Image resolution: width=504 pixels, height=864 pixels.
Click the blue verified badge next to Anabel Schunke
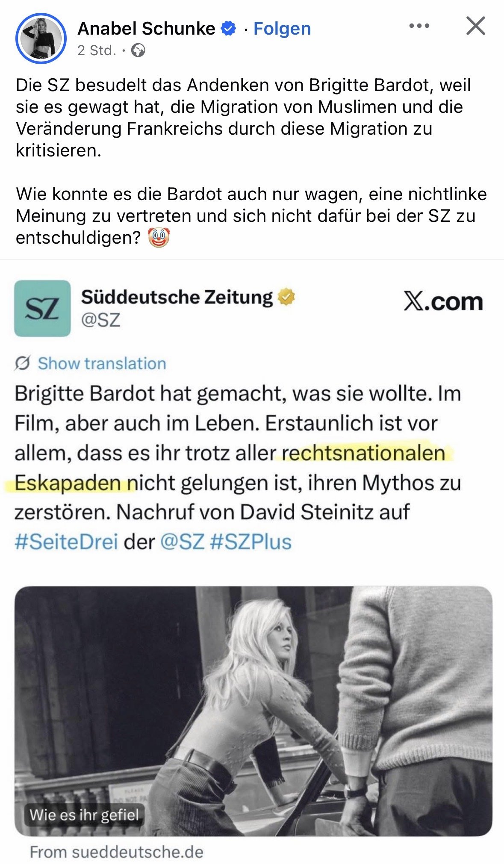click(x=228, y=28)
